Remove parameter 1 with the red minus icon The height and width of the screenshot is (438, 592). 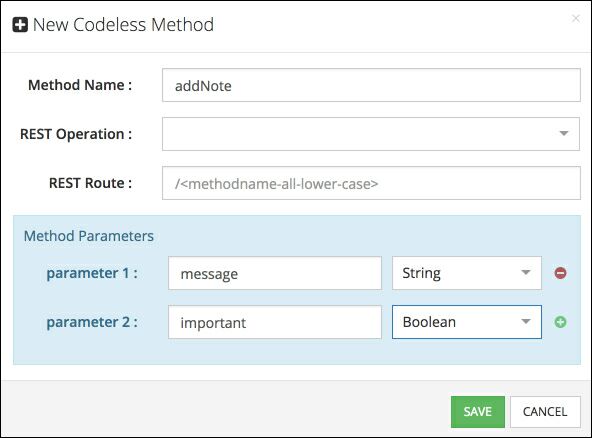[x=560, y=273]
